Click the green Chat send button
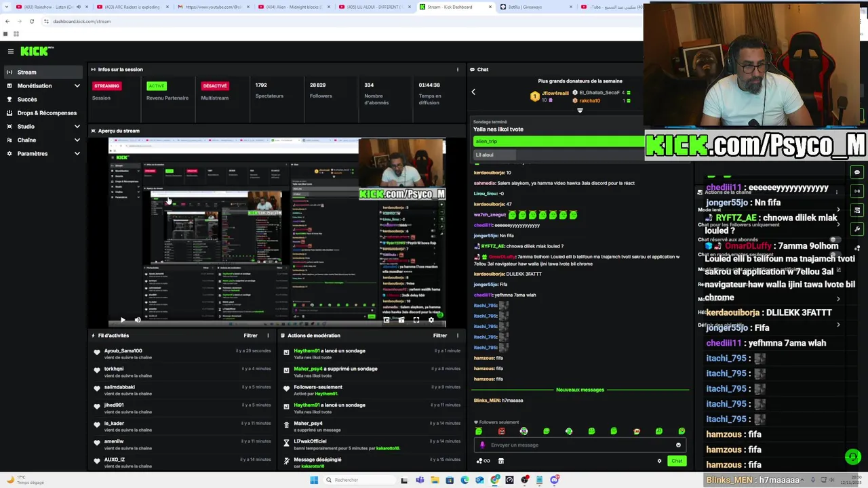This screenshot has height=488, width=868. pyautogui.click(x=677, y=461)
